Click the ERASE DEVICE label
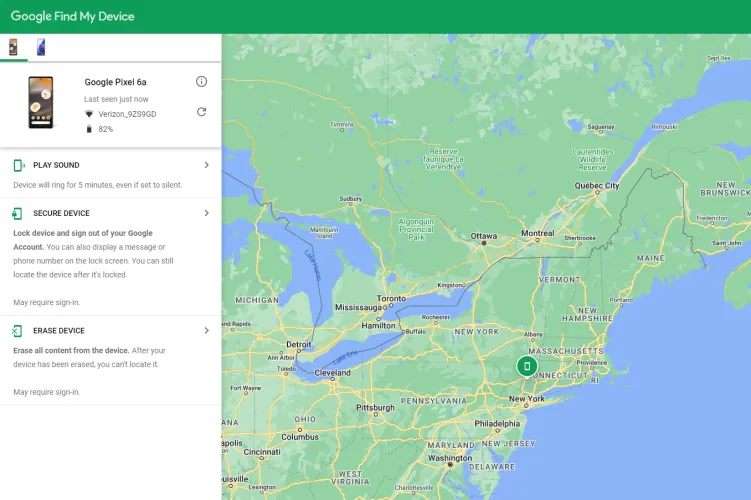 click(58, 331)
